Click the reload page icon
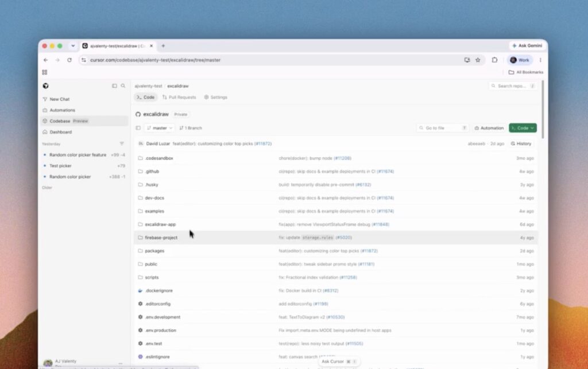Screen dimensions: 588x369 69,60
